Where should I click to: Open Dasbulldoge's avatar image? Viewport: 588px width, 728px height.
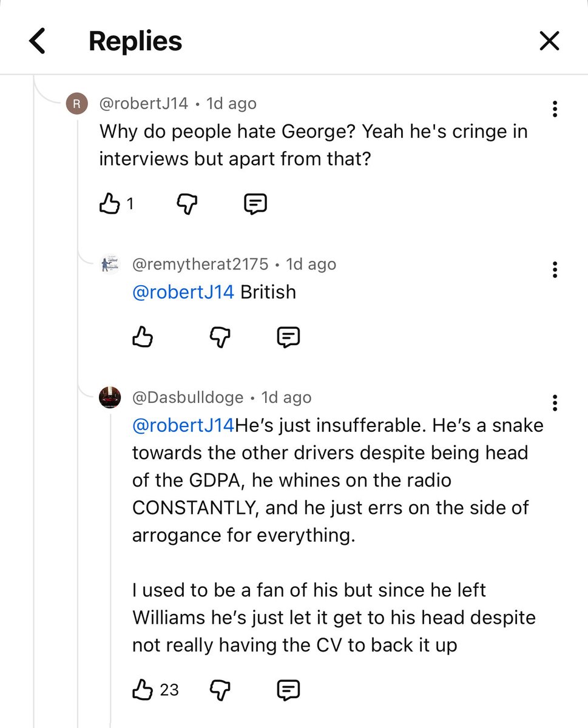pos(110,398)
